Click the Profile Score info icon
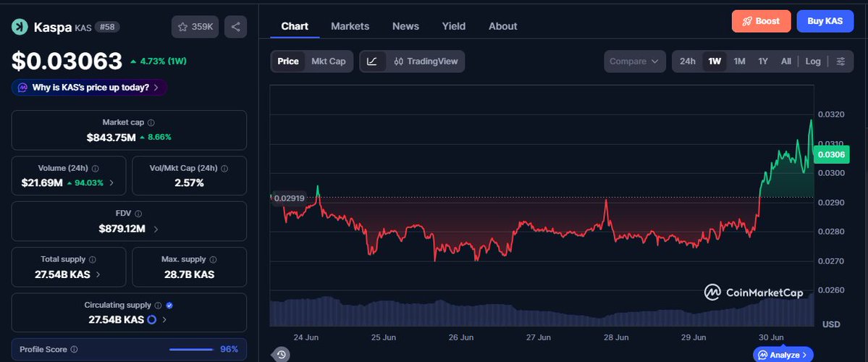 [x=74, y=349]
